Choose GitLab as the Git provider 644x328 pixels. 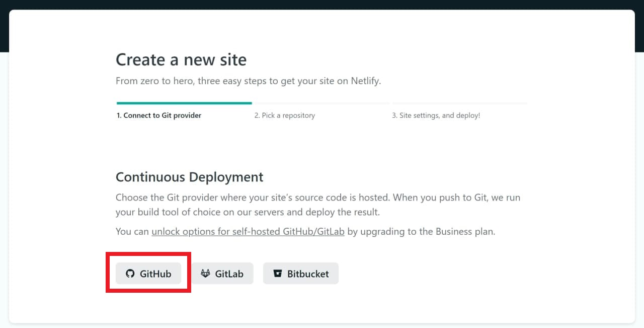[x=222, y=274]
